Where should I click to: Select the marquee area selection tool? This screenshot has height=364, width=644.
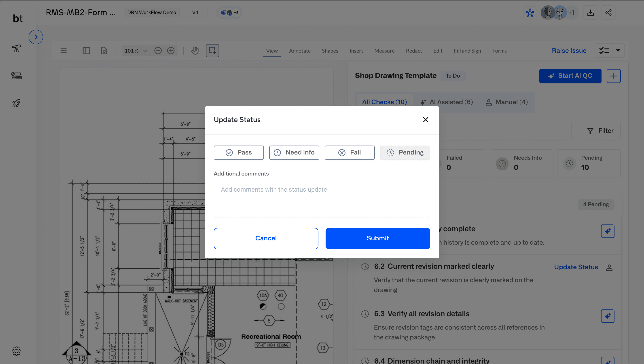[x=212, y=51]
